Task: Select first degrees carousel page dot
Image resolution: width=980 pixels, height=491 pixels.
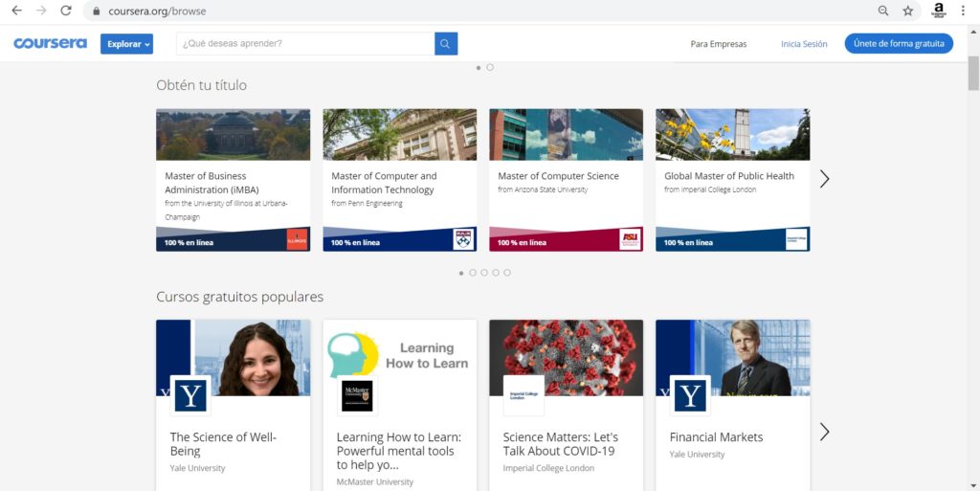Action: pos(461,273)
